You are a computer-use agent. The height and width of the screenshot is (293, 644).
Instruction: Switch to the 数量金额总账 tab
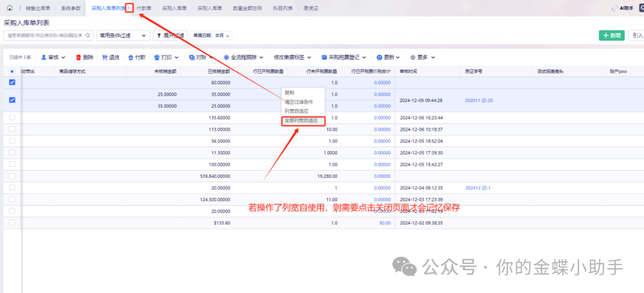click(247, 8)
